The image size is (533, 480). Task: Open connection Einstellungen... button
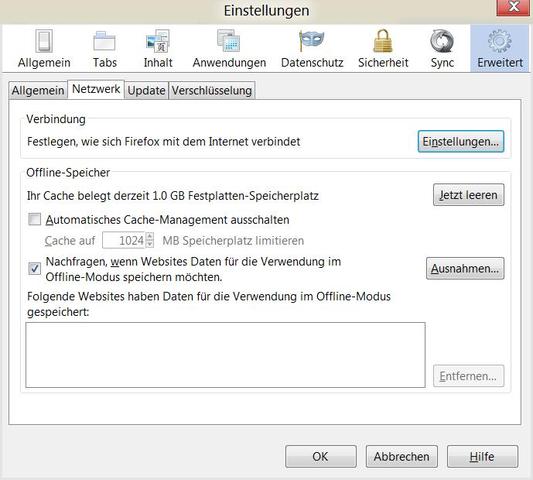point(461,141)
